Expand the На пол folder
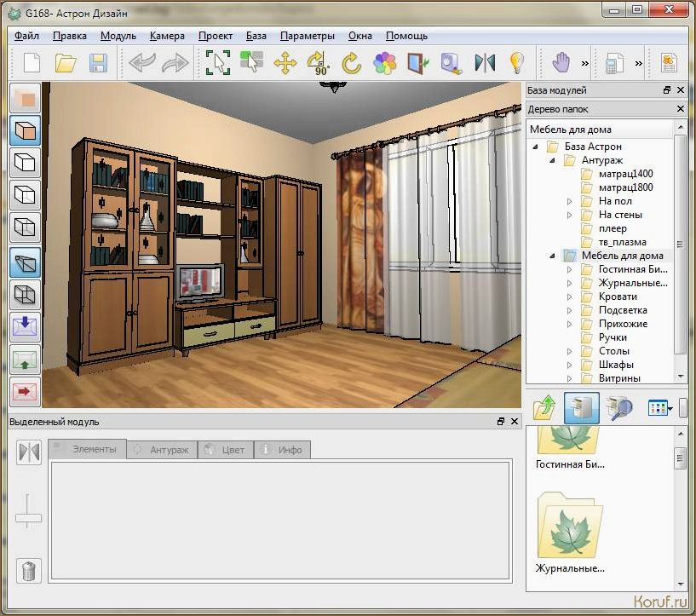The height and width of the screenshot is (616, 696). pos(570,201)
